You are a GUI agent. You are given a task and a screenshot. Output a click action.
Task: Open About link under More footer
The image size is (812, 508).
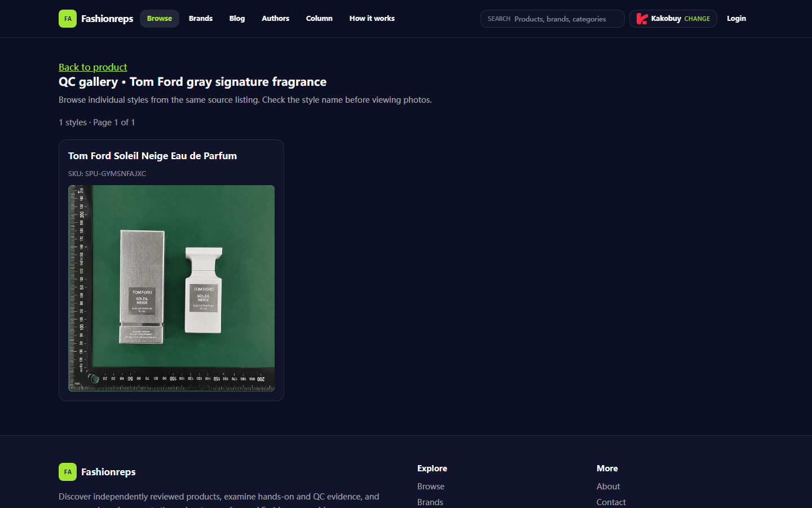pos(608,487)
